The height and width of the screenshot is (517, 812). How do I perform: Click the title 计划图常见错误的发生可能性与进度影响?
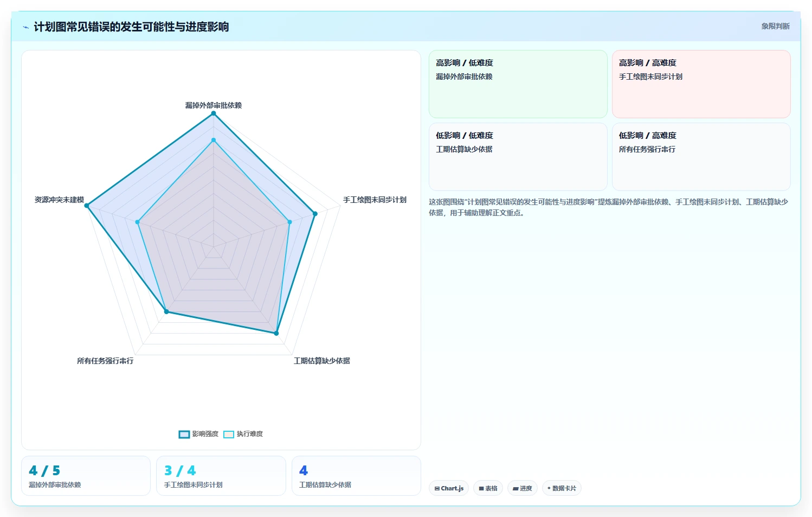tap(131, 27)
